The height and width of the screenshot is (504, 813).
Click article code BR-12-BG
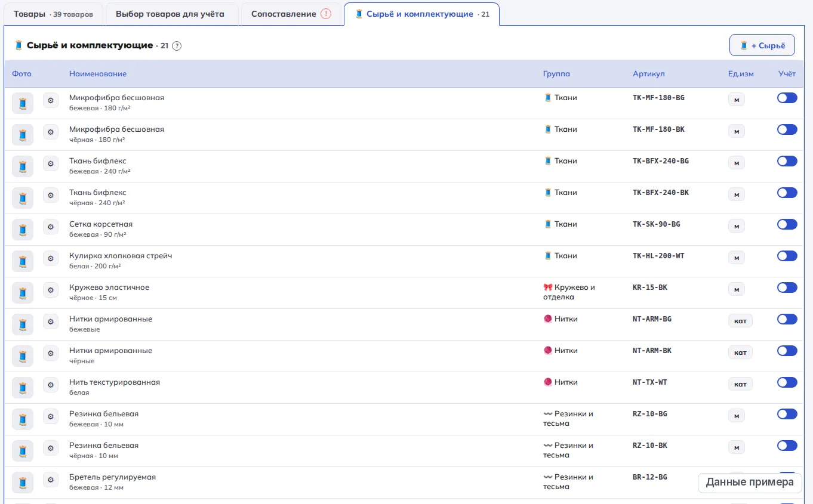coord(650,477)
